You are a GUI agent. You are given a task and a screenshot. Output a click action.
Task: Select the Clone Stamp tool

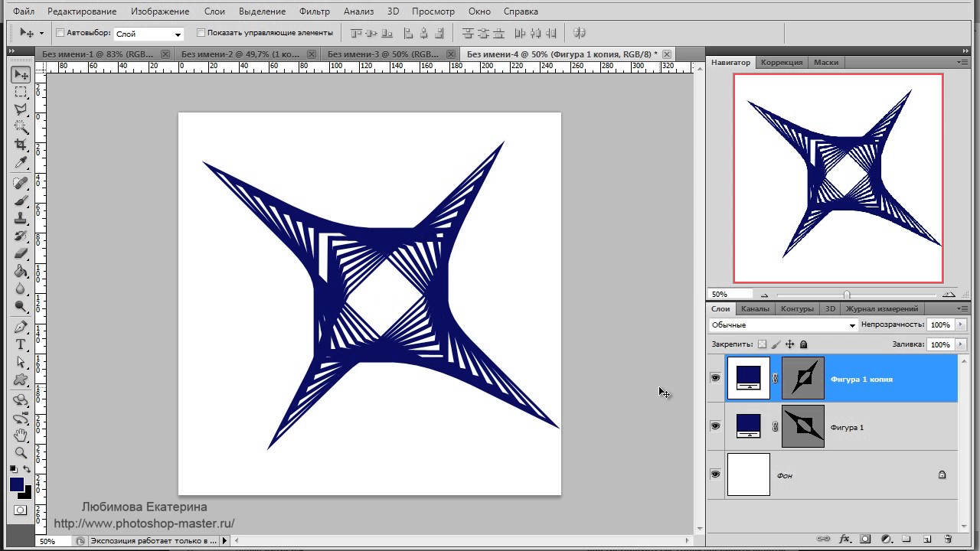tap(21, 218)
